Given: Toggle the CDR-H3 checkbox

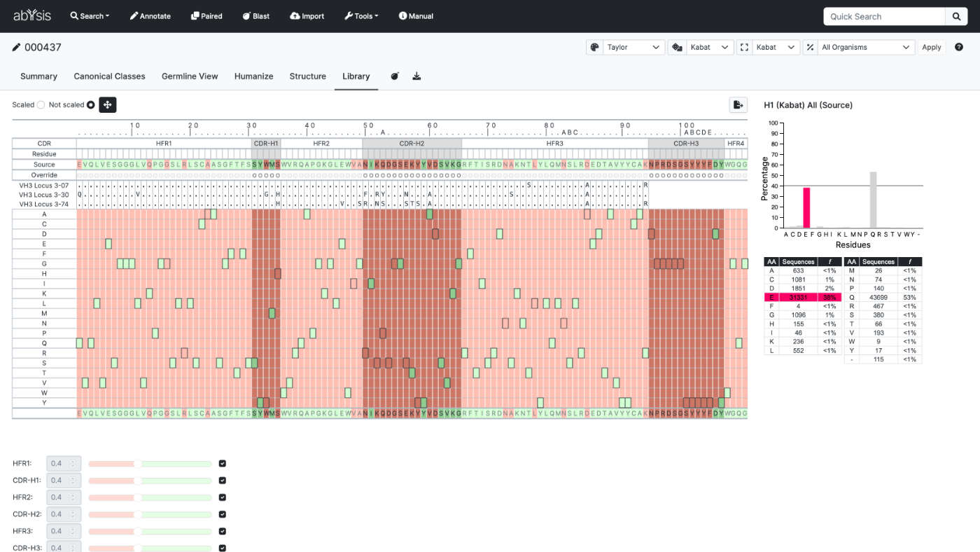Looking at the screenshot, I should point(223,548).
